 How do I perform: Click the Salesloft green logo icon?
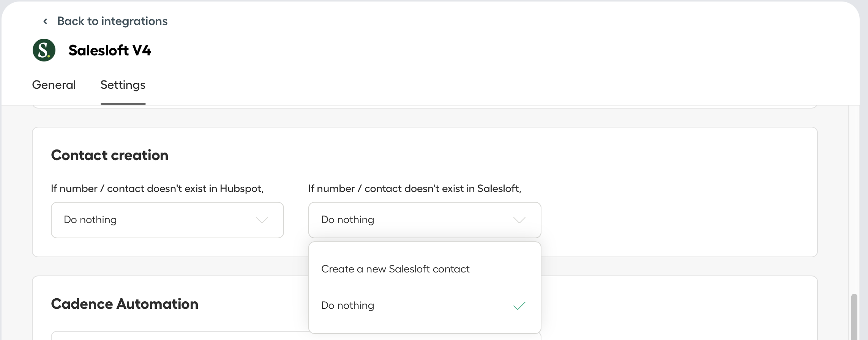pos(44,50)
